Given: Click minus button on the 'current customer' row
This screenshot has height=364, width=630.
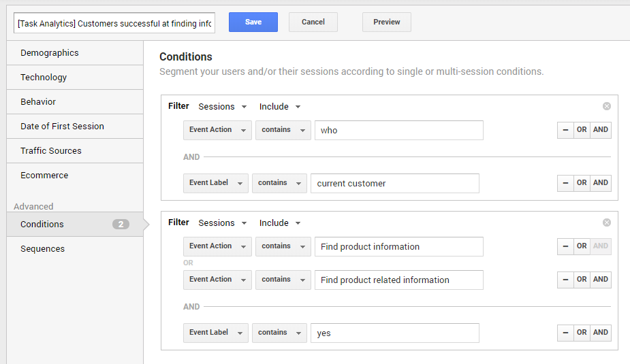Looking at the screenshot, I should click(x=565, y=183).
